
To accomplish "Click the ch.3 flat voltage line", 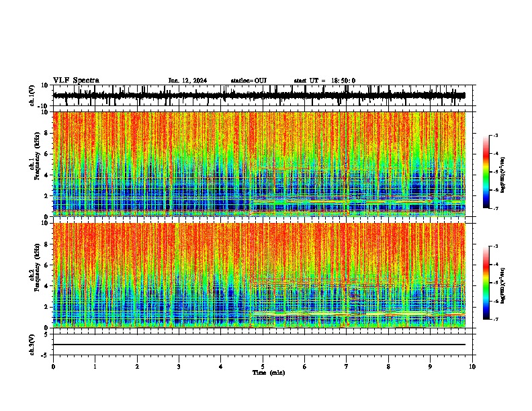I will point(259,345).
